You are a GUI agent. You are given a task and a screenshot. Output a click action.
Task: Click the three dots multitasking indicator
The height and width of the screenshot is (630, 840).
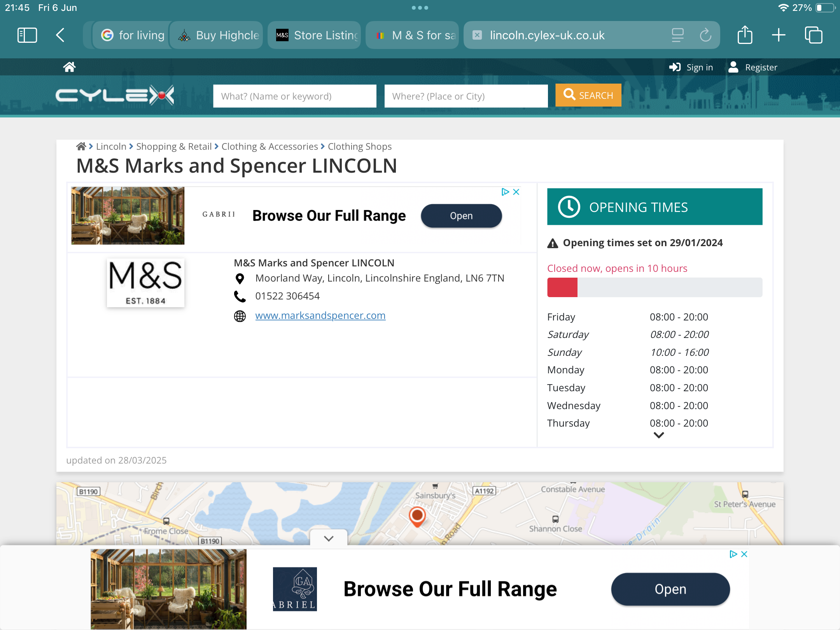(420, 8)
